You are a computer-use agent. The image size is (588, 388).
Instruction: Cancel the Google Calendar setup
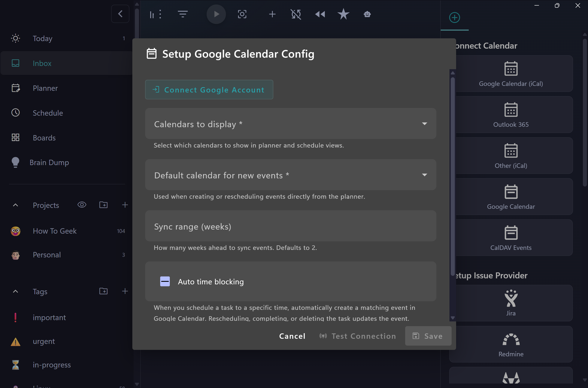pos(292,336)
